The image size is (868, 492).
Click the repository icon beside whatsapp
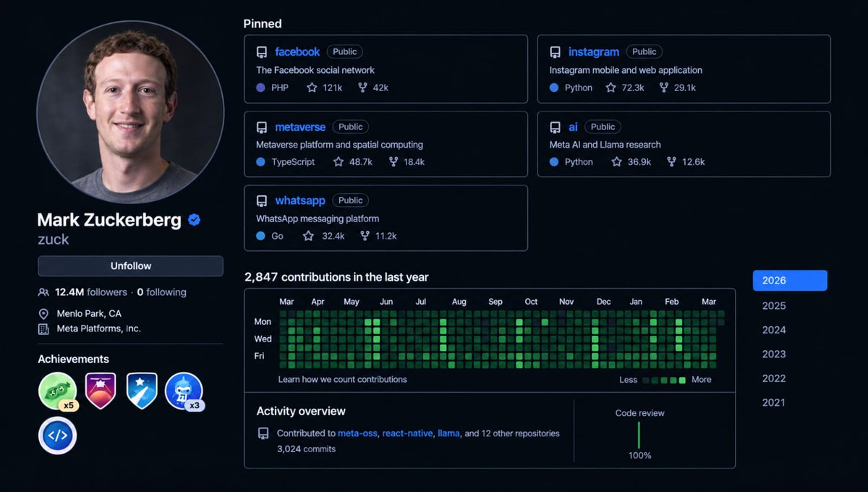pyautogui.click(x=262, y=200)
